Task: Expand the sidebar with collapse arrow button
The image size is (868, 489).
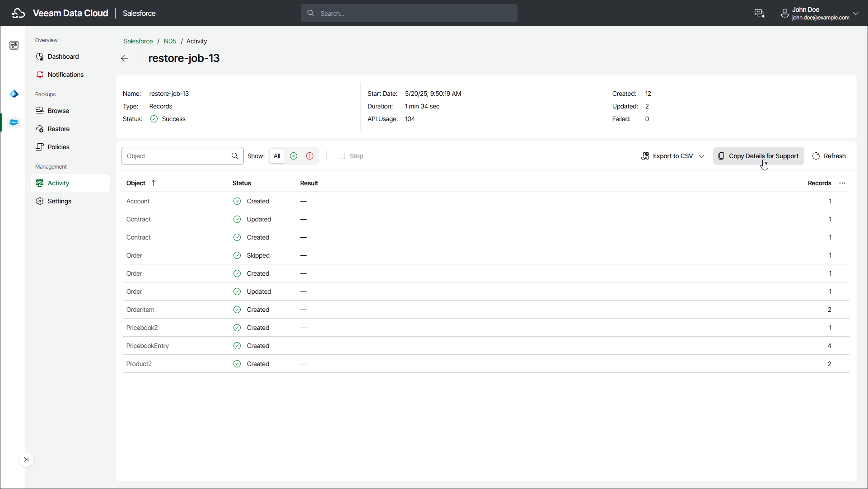Action: [x=26, y=460]
